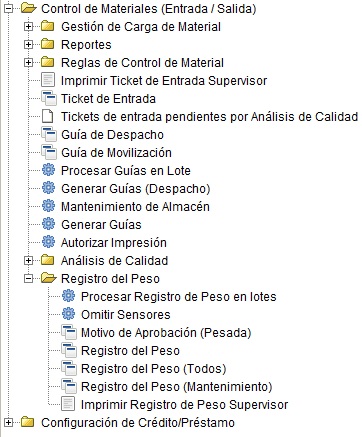The image size is (362, 437).
Task: Select Generar Guías (Despacho) process
Action: [136, 189]
